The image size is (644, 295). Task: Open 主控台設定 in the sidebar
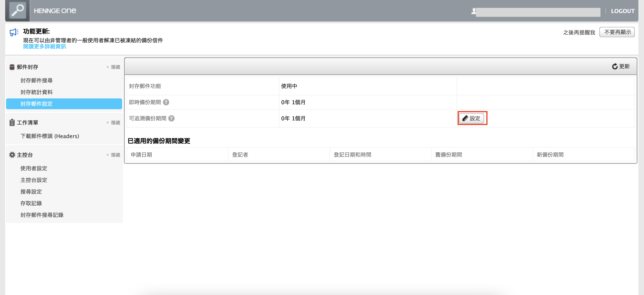point(34,180)
